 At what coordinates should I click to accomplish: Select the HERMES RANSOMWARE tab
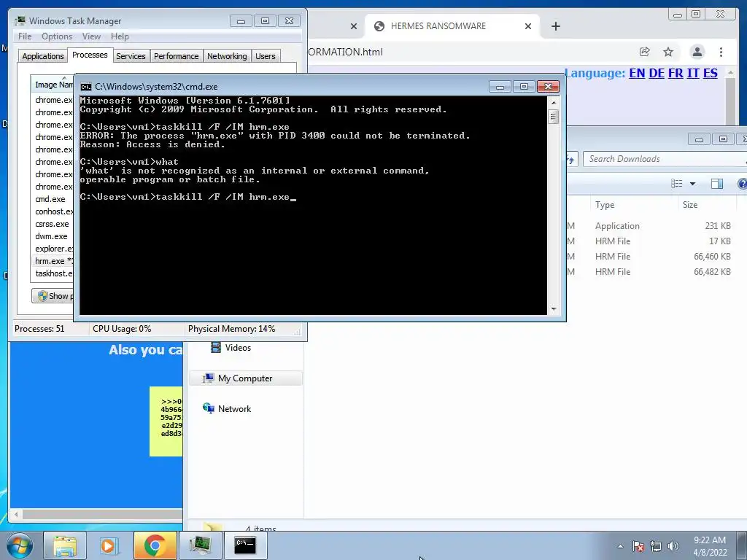click(x=452, y=26)
